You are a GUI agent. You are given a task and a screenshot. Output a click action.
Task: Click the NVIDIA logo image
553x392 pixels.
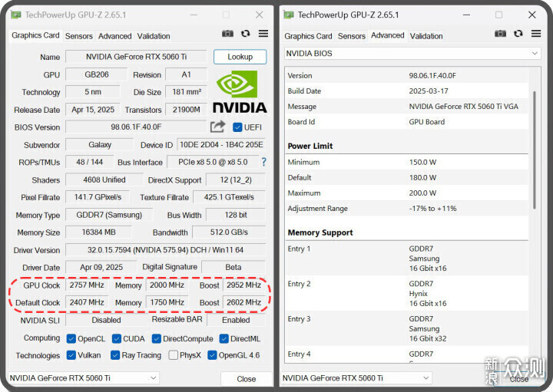pyautogui.click(x=240, y=92)
